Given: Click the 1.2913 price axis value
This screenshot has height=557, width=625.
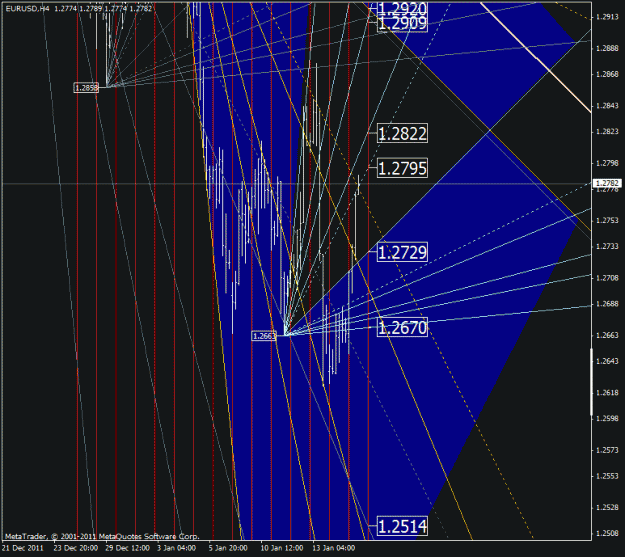Looking at the screenshot, I should [x=607, y=17].
